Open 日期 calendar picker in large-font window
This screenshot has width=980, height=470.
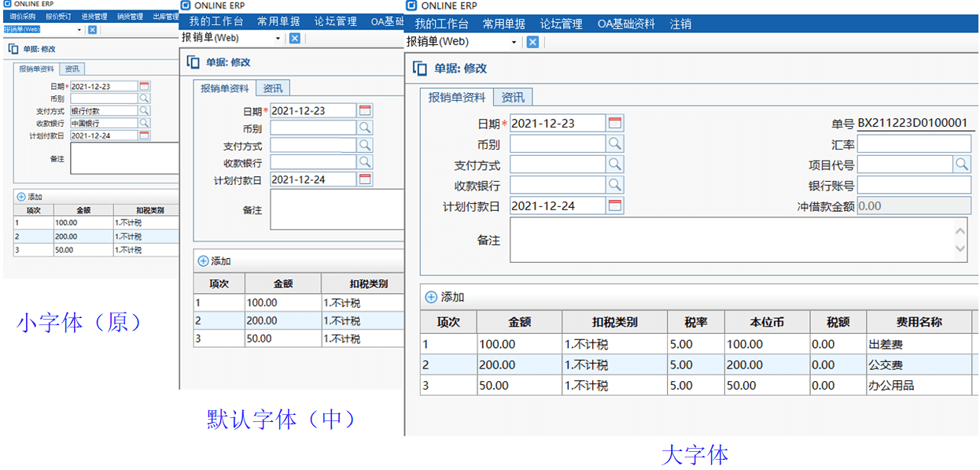coord(615,123)
